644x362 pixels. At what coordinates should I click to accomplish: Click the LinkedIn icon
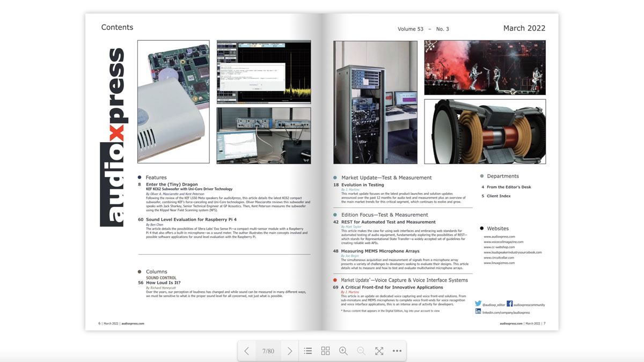point(478,311)
